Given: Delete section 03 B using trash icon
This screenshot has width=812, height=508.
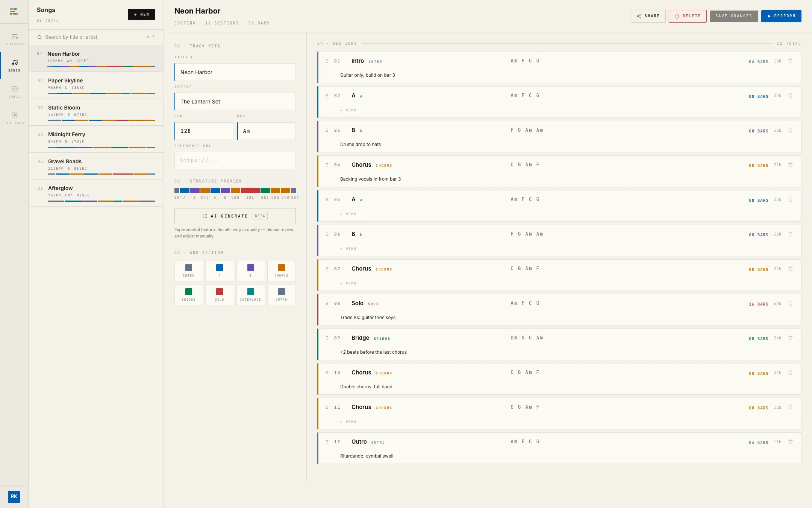Looking at the screenshot, I should [x=791, y=130].
